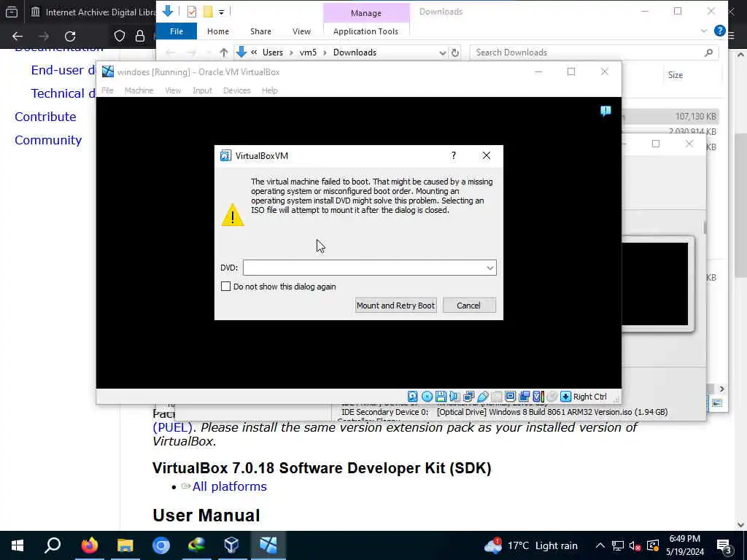This screenshot has width=747, height=560.
Task: Click the CPU virtualization status icon
Action: 538,397
